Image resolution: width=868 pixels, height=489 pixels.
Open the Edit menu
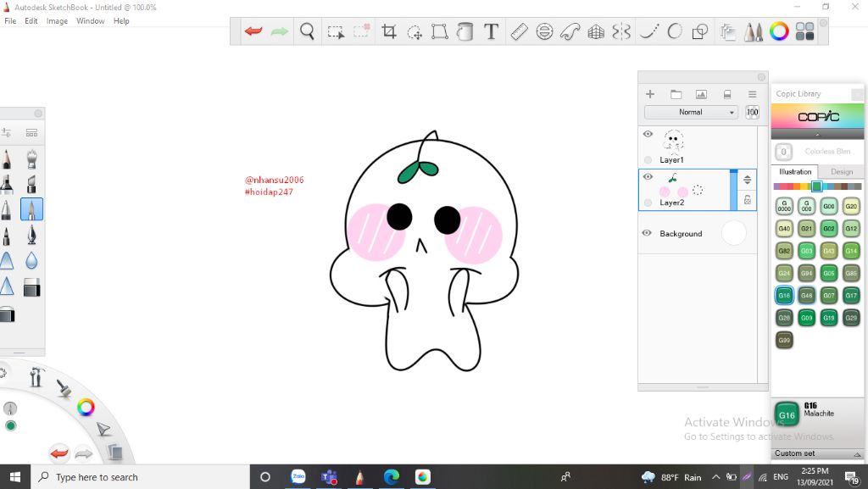click(31, 21)
